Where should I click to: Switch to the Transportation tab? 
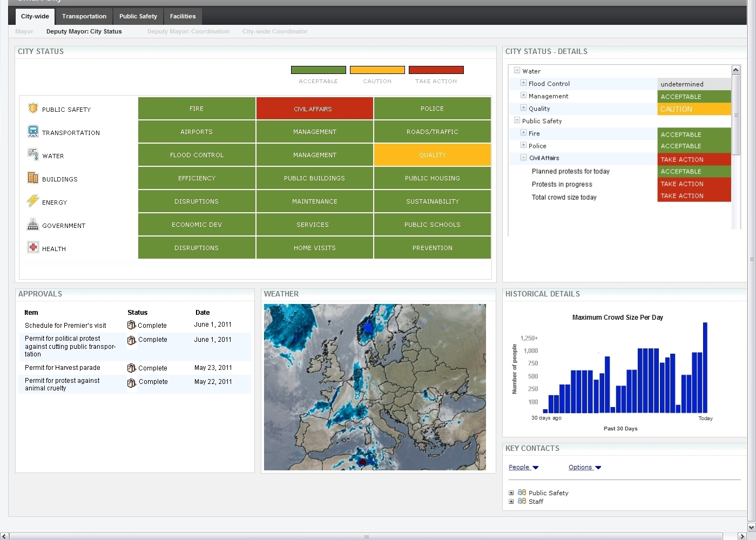tap(84, 16)
